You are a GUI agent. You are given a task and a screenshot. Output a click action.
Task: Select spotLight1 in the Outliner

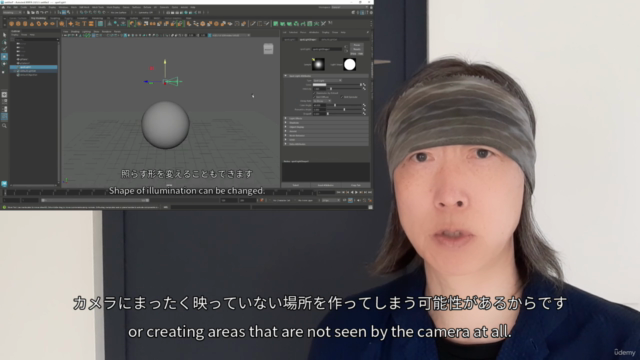(x=33, y=67)
